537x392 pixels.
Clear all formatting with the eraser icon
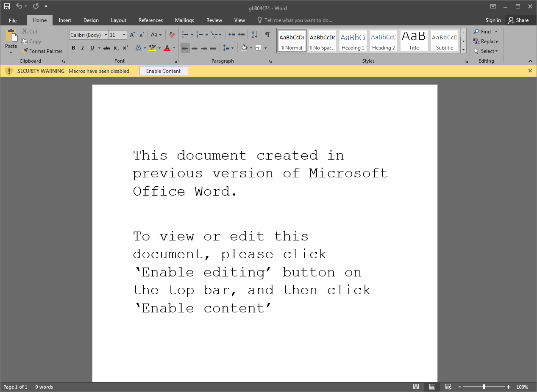click(172, 35)
